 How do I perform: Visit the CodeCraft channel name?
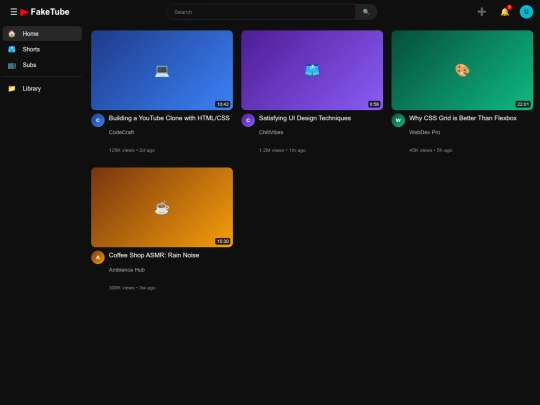click(x=121, y=132)
